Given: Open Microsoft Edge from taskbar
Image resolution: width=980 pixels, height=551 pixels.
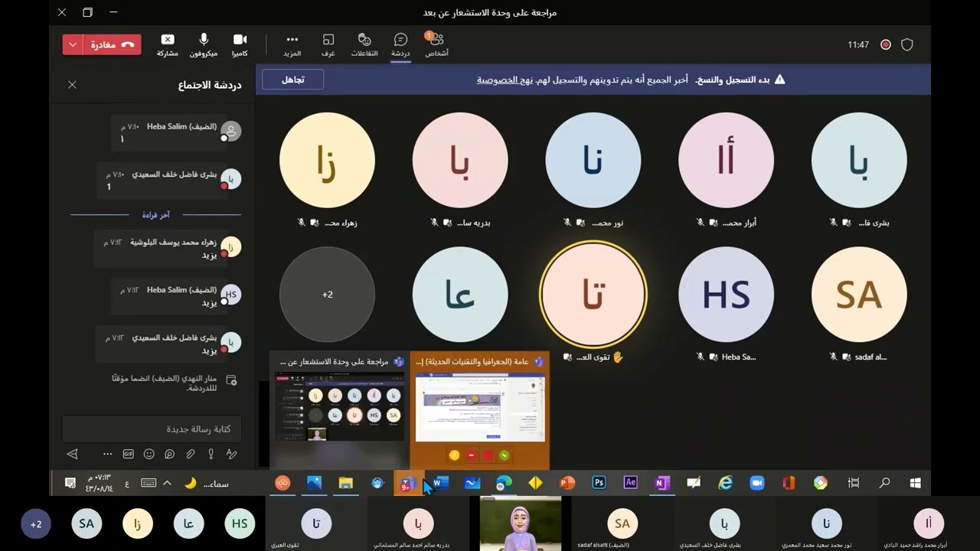Looking at the screenshot, I should tap(504, 483).
